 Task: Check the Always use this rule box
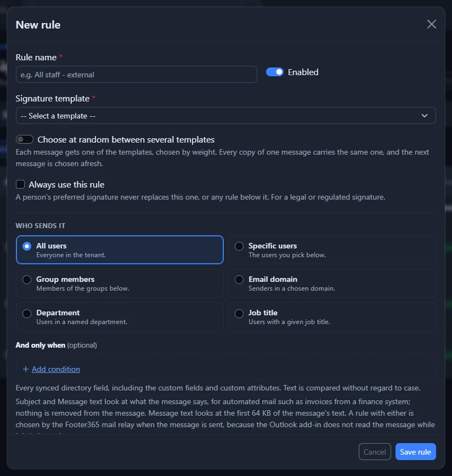pyautogui.click(x=20, y=184)
